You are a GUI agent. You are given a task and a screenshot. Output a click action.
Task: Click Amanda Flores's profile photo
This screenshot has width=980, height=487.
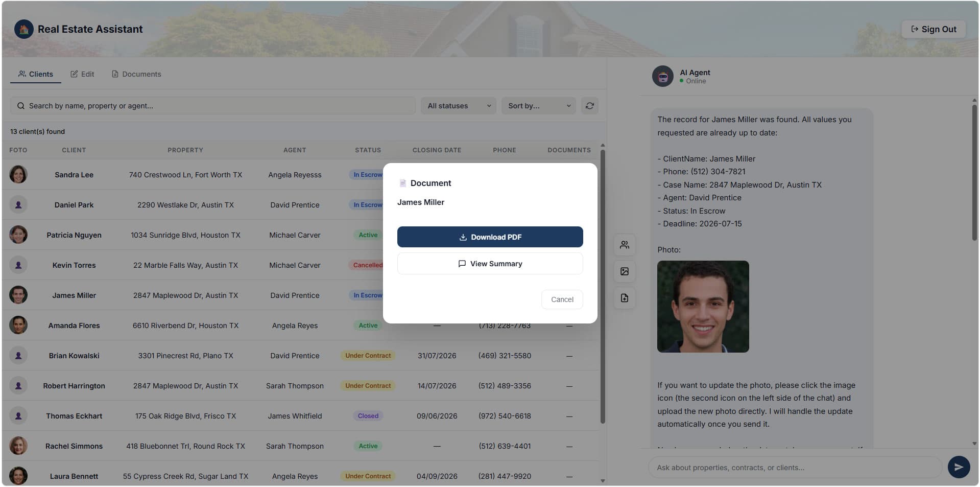18,325
